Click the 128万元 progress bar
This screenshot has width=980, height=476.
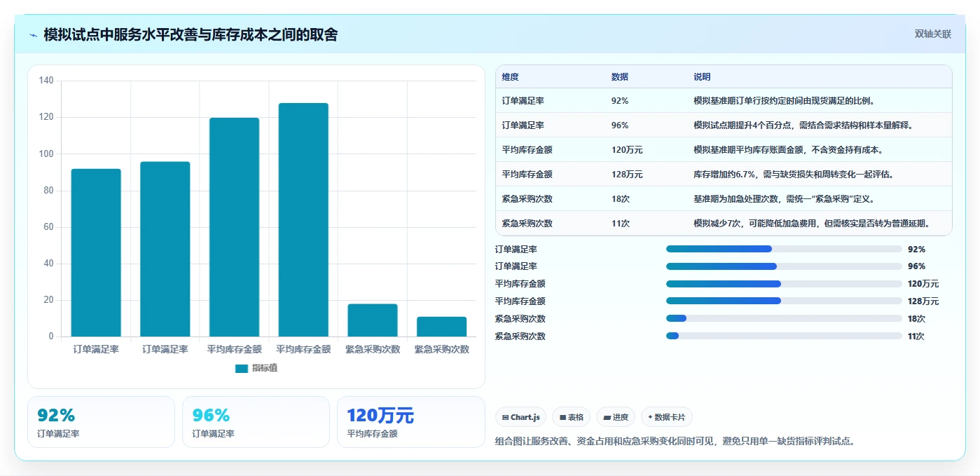784,301
